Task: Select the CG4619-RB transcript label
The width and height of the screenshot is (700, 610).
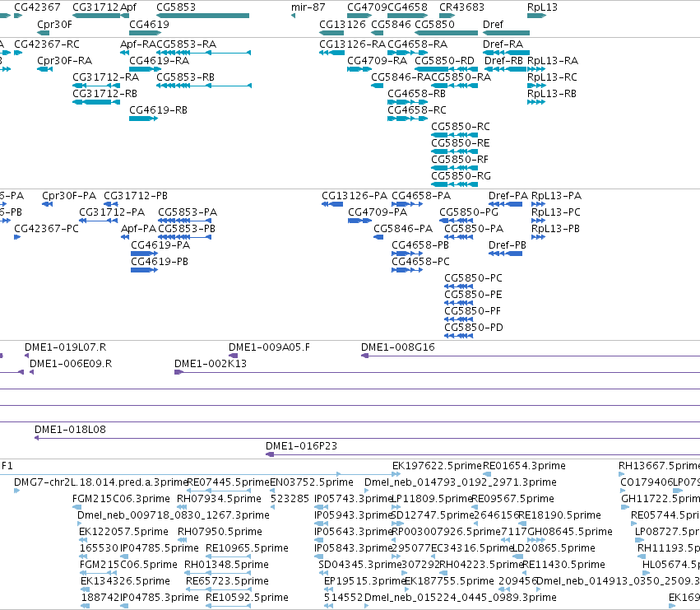Action: [x=158, y=110]
